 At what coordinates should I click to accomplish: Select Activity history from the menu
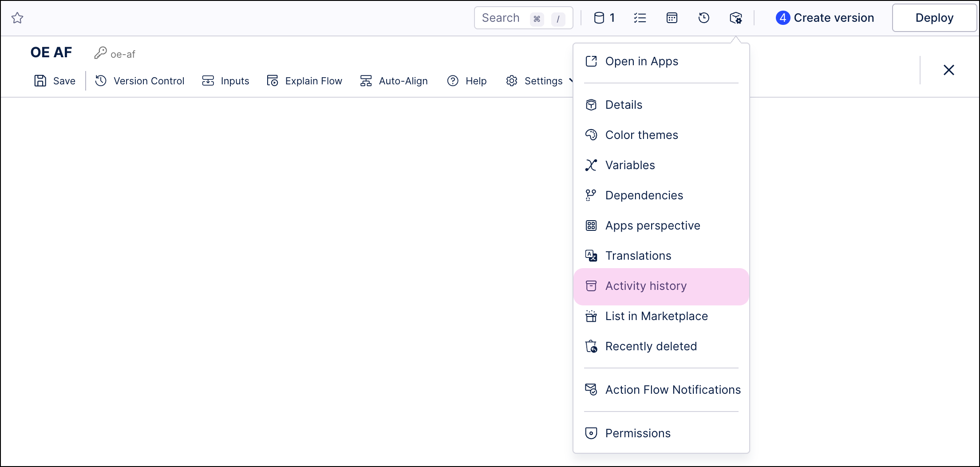tap(646, 286)
